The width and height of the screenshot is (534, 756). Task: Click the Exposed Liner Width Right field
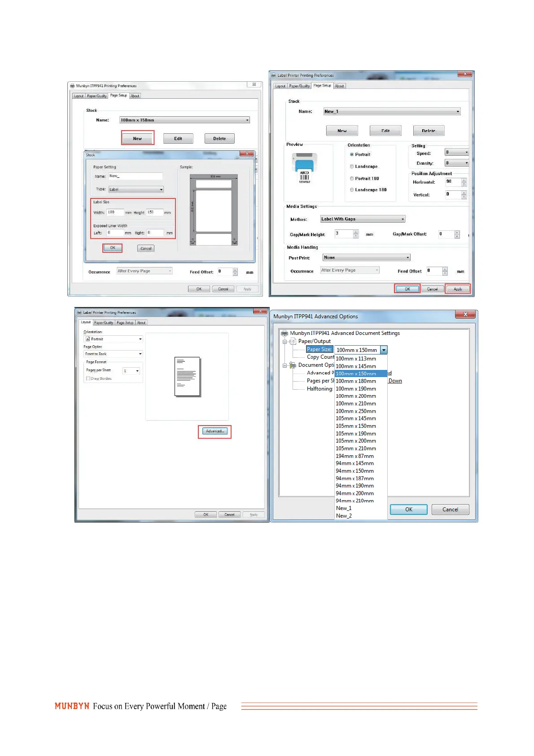point(155,233)
